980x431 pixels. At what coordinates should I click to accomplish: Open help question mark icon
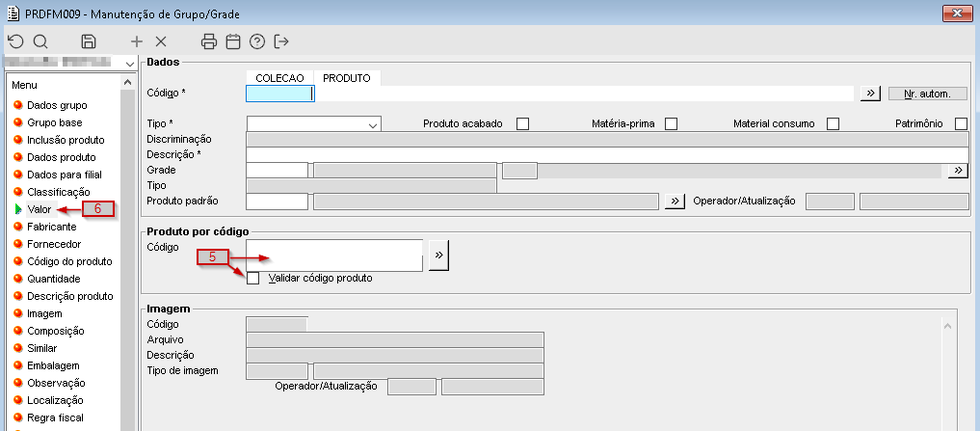pos(257,41)
